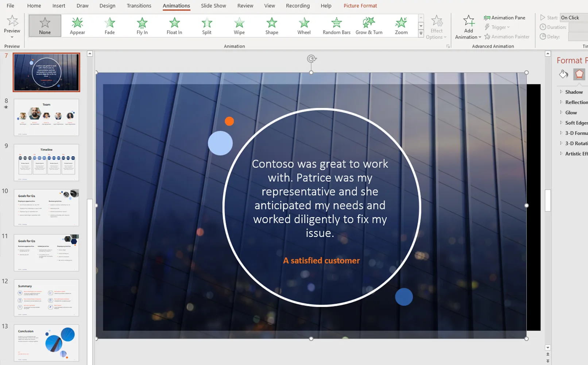Viewport: 588px width, 365px height.
Task: Select slide 7 thumbnail
Action: tap(46, 72)
